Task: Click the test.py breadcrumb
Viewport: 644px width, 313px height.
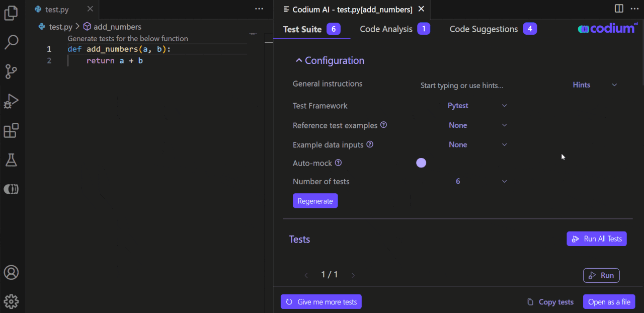Action: pyautogui.click(x=55, y=27)
